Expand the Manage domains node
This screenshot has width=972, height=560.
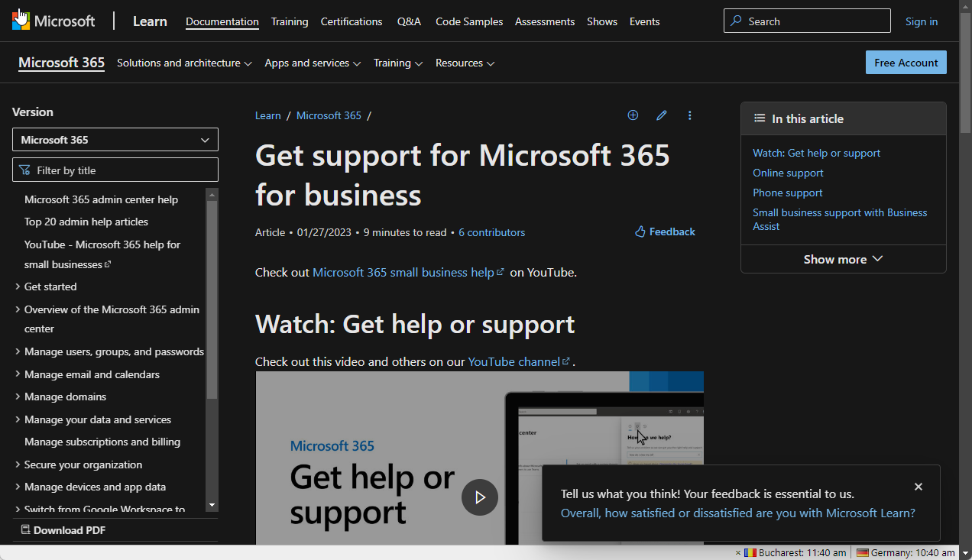pos(18,397)
